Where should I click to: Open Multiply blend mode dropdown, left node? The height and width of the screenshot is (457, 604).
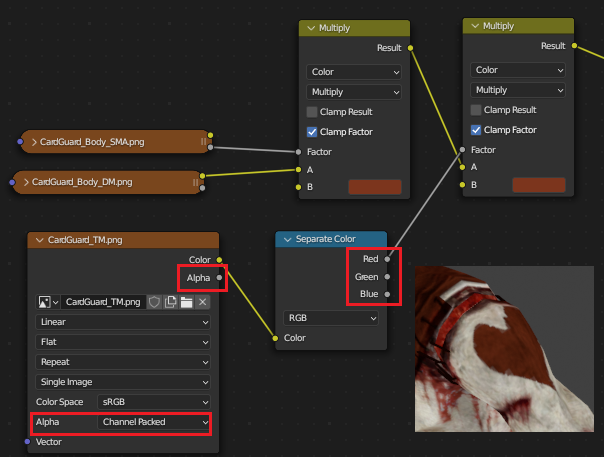354,92
